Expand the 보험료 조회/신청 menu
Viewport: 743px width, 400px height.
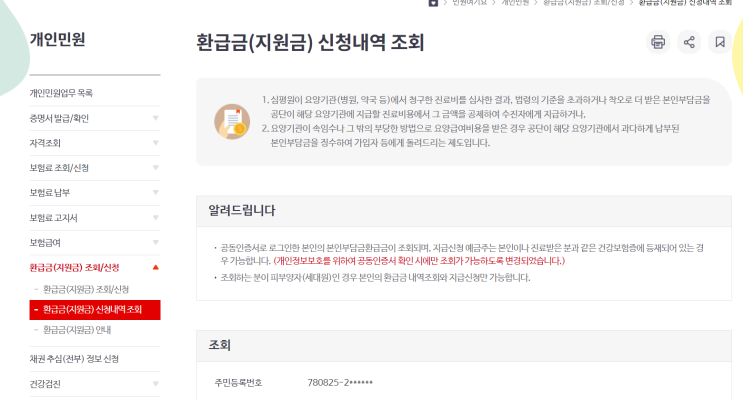click(x=95, y=168)
